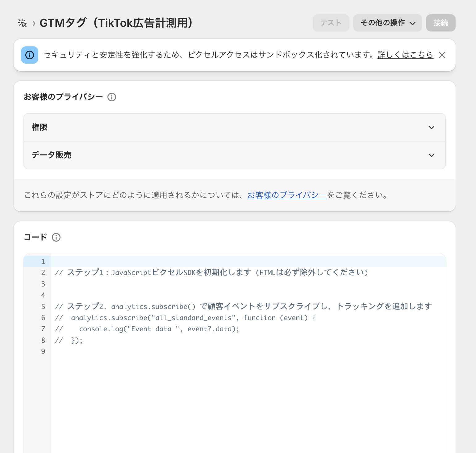The image size is (476, 453).
Task: Click line number 9 in code gutter
Action: tap(43, 351)
